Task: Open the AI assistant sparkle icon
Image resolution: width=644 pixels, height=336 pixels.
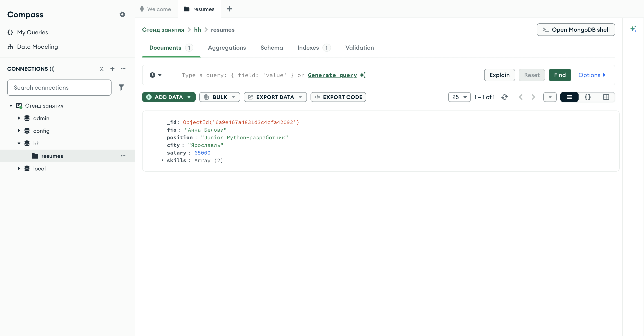Action: coord(633,29)
